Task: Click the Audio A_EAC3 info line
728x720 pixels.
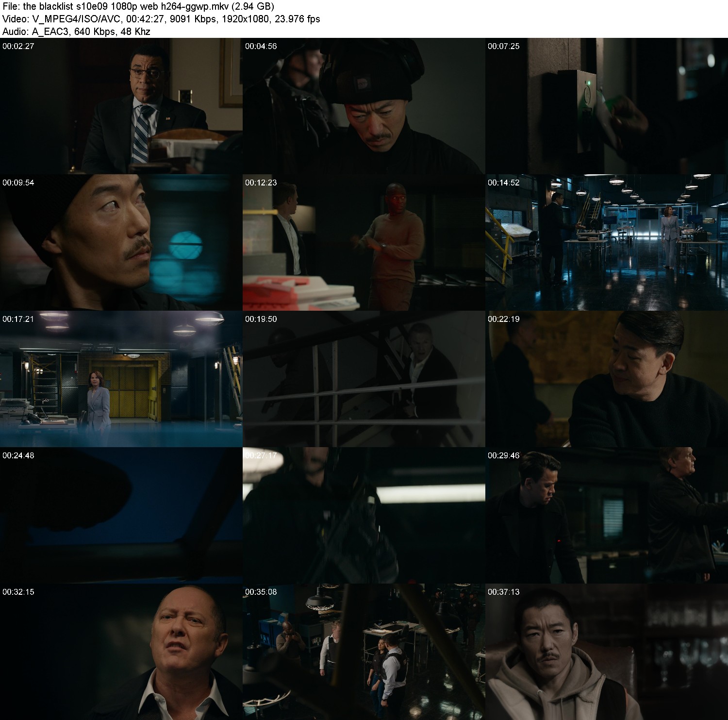Action: click(x=76, y=32)
